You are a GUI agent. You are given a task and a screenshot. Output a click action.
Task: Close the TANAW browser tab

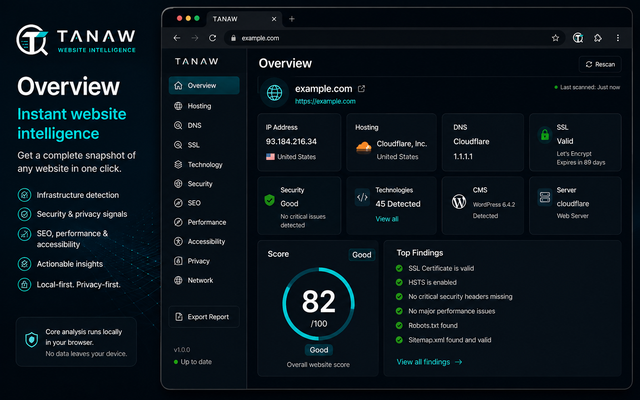tap(274, 19)
